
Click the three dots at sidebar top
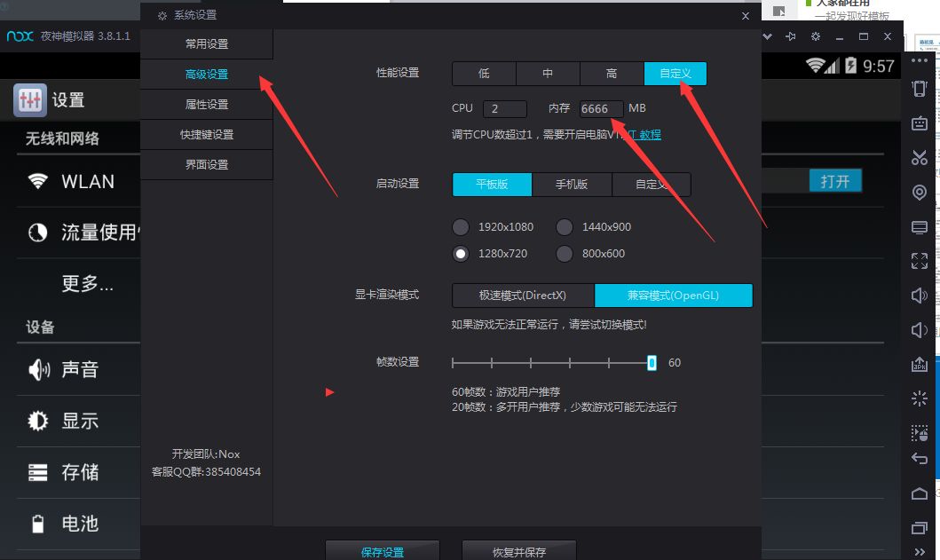coord(919,60)
